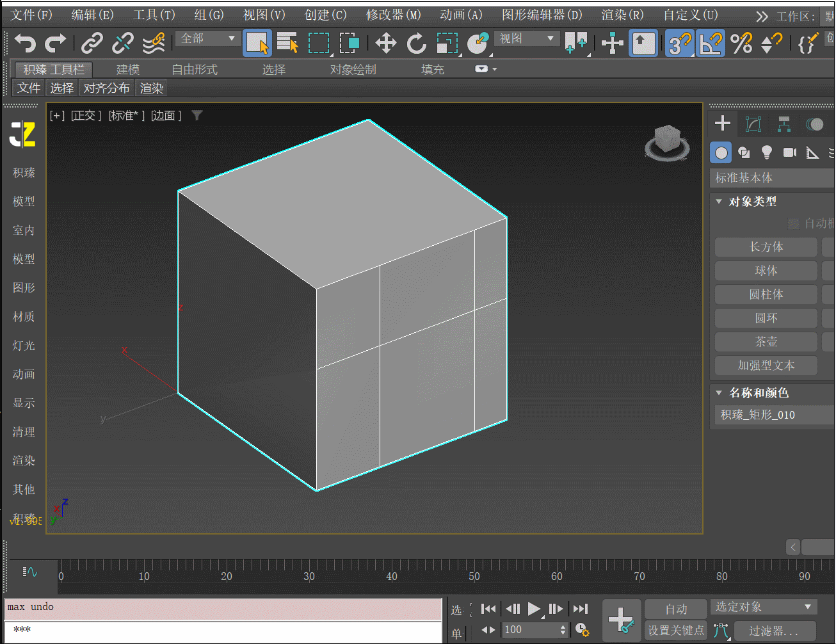
Task: Open the 修改器(M) menu
Action: (x=394, y=15)
